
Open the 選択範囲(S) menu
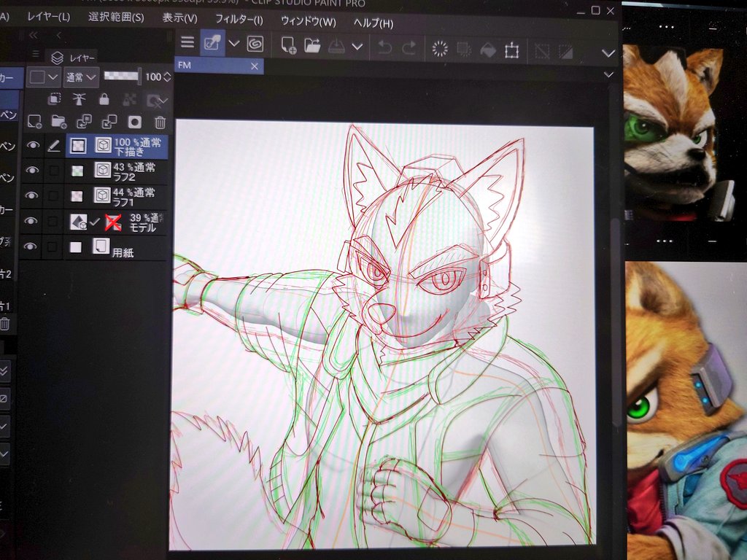116,17
